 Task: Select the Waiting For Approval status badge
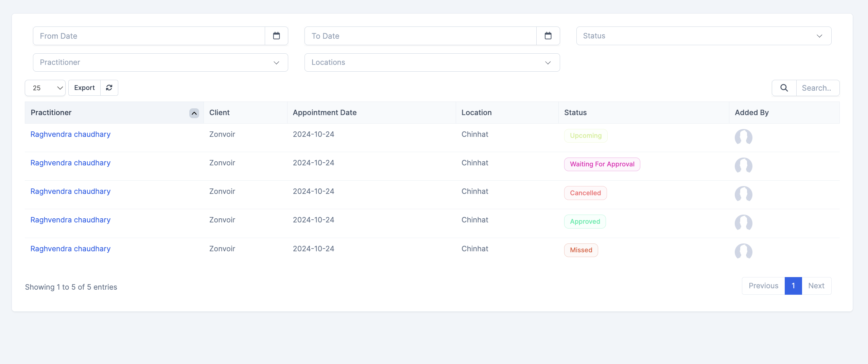[601, 164]
